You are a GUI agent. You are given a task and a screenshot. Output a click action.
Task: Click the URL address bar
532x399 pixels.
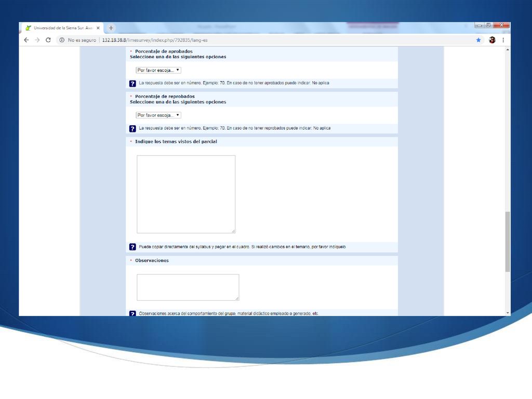click(x=264, y=40)
